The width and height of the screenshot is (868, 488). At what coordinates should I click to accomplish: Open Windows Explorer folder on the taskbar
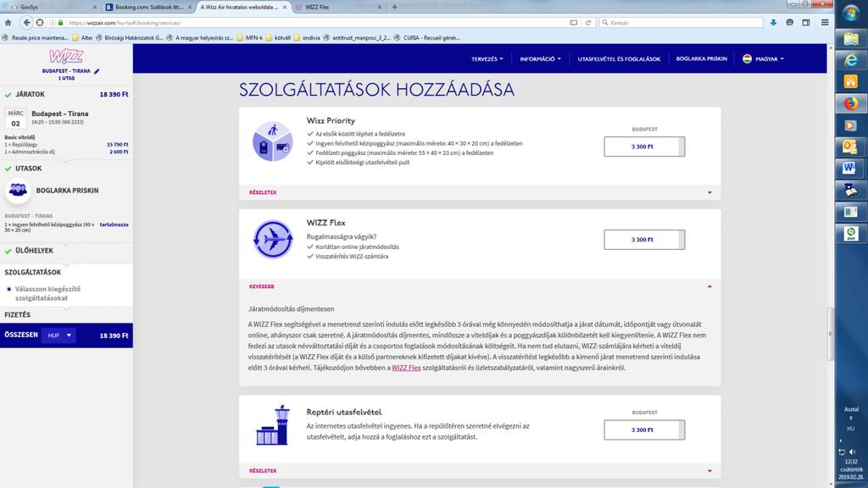(851, 38)
